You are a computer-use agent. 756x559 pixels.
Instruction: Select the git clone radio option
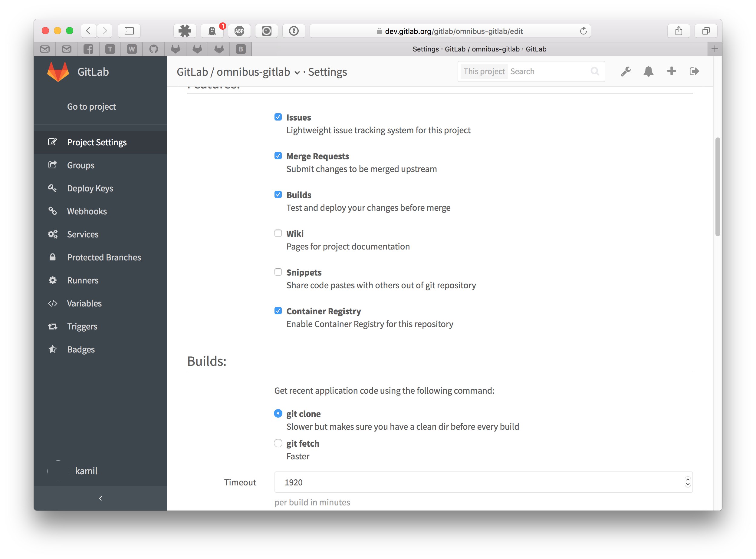[278, 413]
